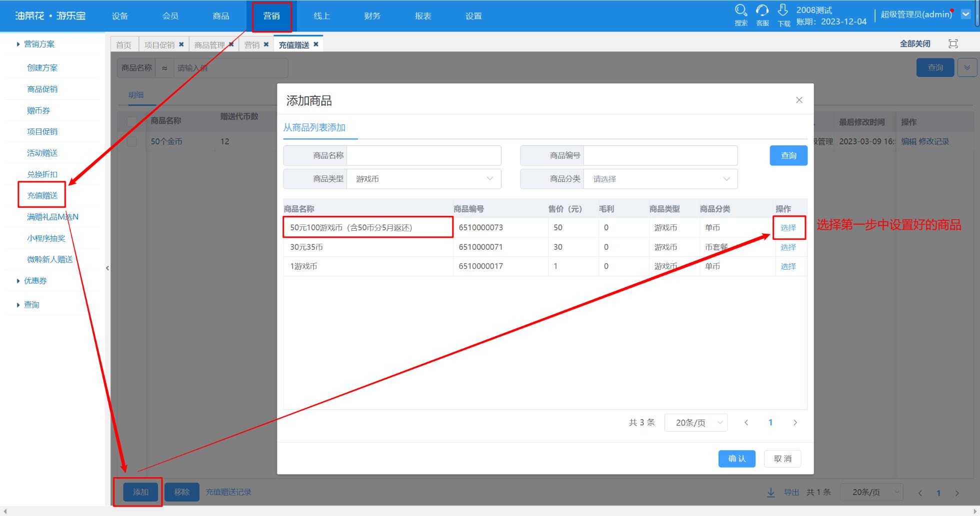Open background footer page size dropdown 20条/页
The image size is (980, 516).
point(871,492)
